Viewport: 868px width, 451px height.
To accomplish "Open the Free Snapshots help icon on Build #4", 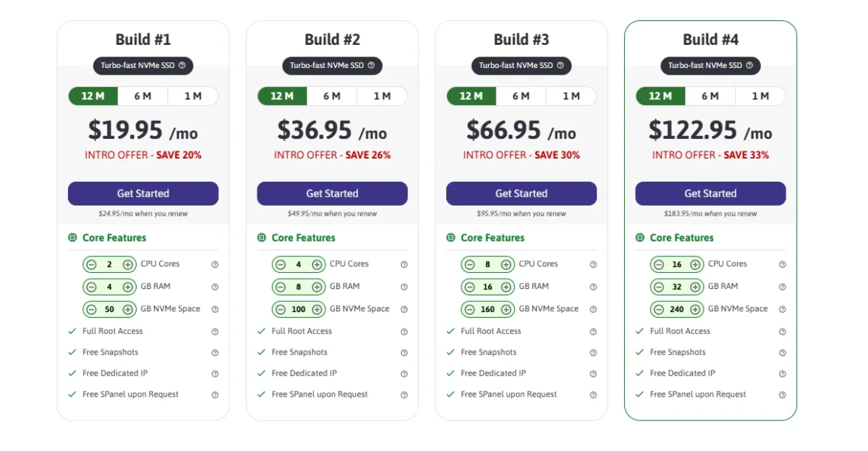I will (x=782, y=352).
